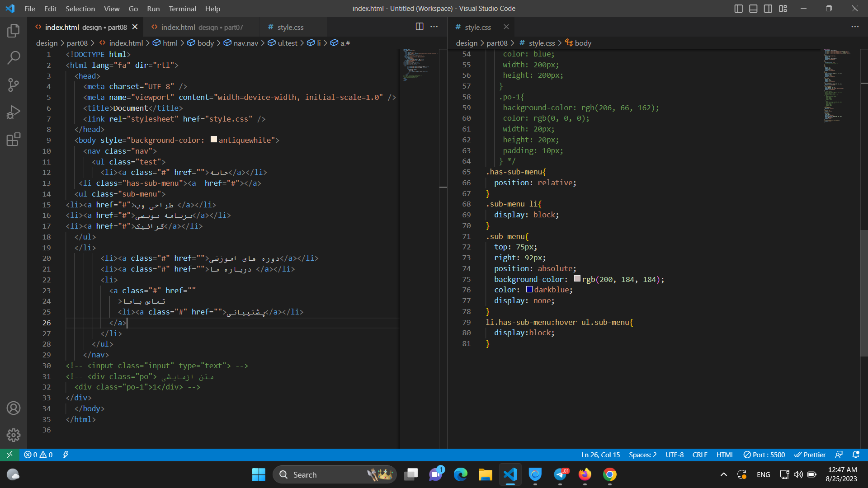Switch to style.css tab in left group
This screenshot has width=868, height=488.
tap(290, 27)
